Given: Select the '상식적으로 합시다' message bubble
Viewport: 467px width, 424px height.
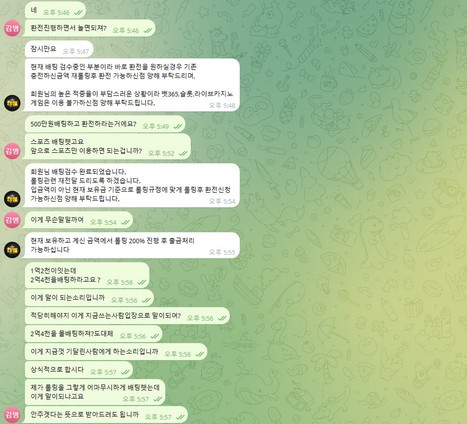Looking at the screenshot, I should click(x=79, y=370).
